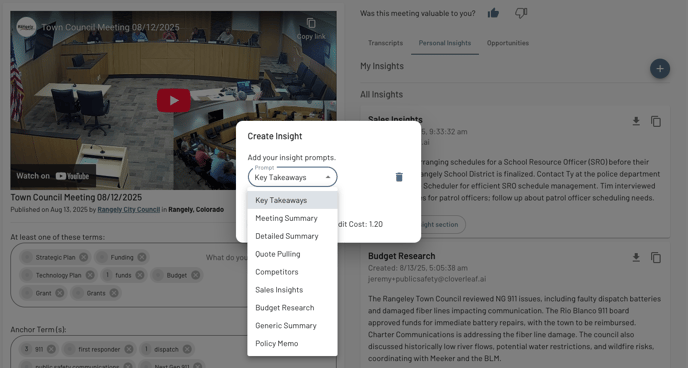The image size is (688, 368).
Task: Remove the Grants term chip
Action: 114,293
